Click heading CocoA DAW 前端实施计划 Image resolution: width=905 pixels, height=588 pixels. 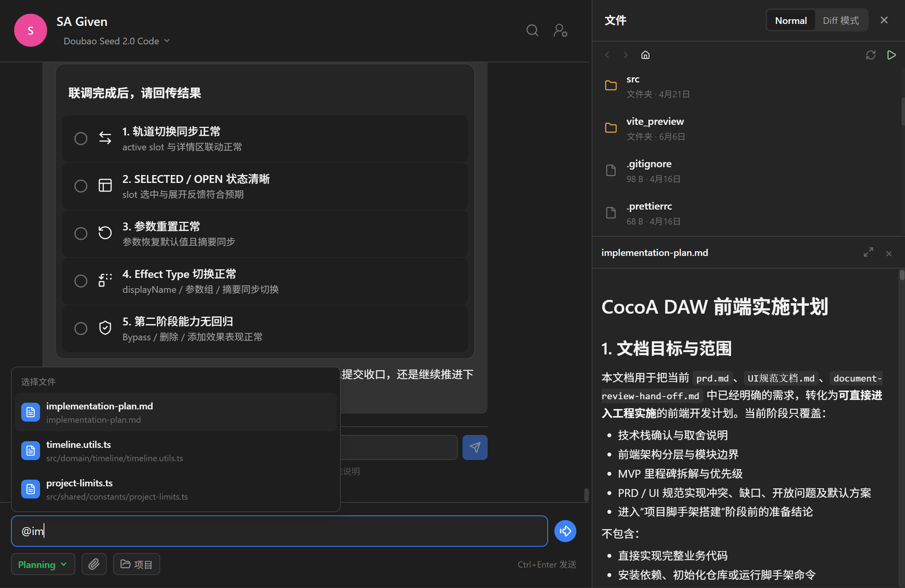715,307
